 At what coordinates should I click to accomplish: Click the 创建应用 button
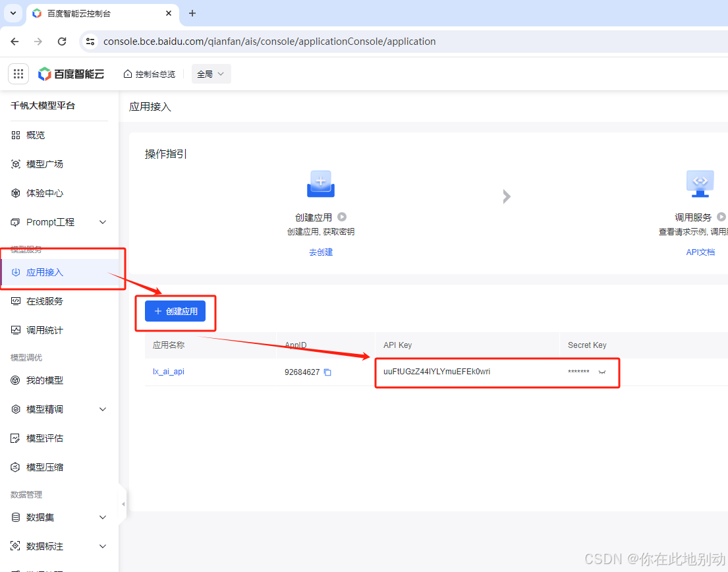point(175,311)
